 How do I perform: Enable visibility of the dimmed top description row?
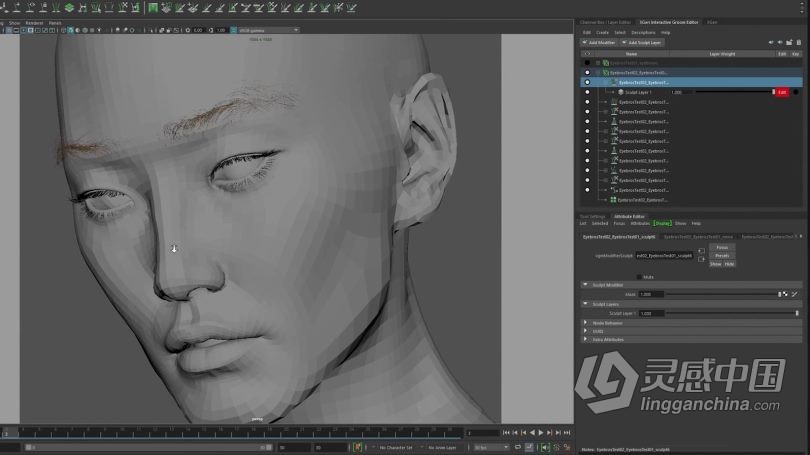click(x=587, y=63)
